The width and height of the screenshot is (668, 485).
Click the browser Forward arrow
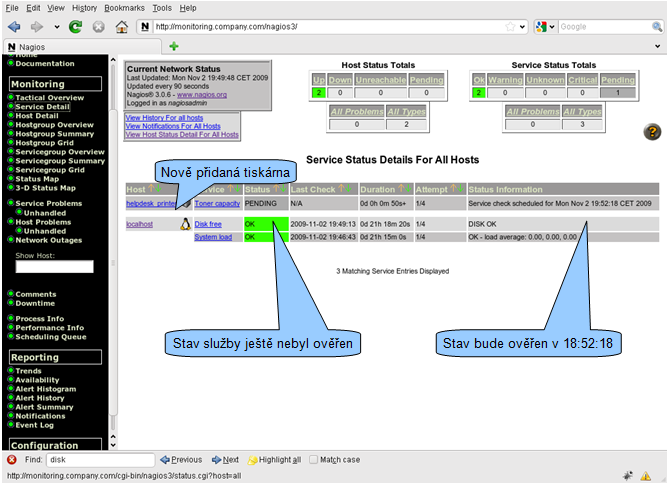(37, 27)
